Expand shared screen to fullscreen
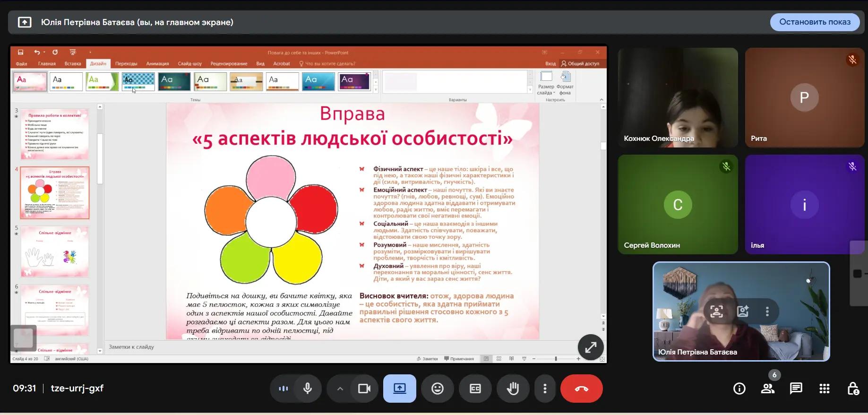This screenshot has width=868, height=415. tap(590, 347)
